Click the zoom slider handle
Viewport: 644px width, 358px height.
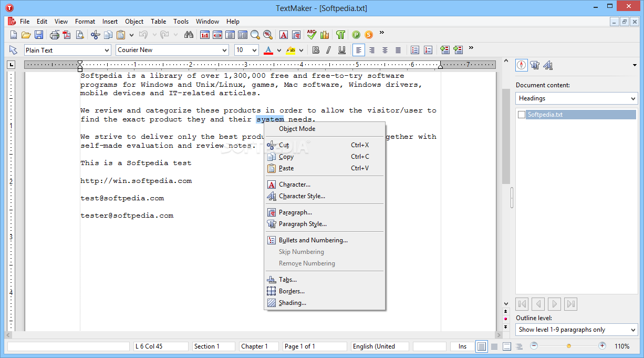pos(568,346)
